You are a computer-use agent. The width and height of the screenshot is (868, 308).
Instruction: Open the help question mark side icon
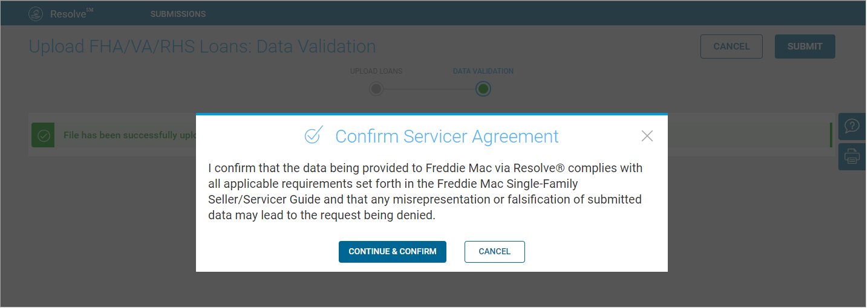(x=852, y=126)
